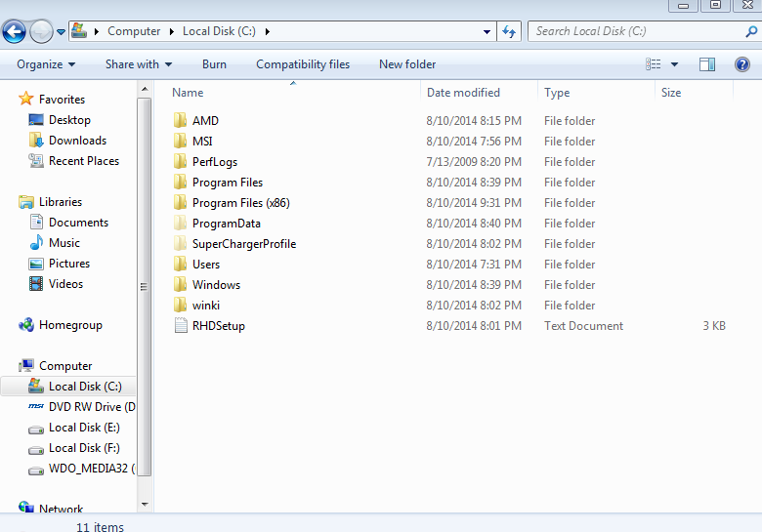Select Program Files (x86) folder icon
This screenshot has width=762, height=532.
[x=181, y=202]
